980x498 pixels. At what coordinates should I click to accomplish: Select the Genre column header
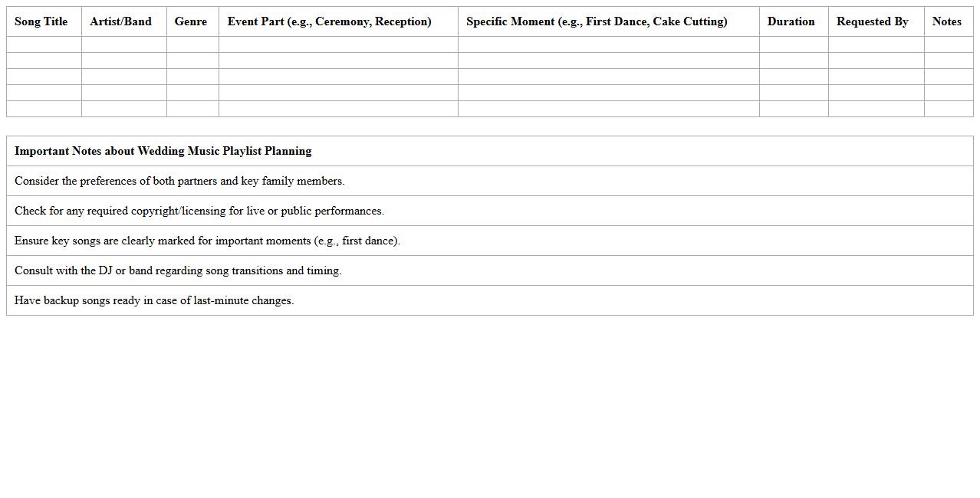[191, 21]
